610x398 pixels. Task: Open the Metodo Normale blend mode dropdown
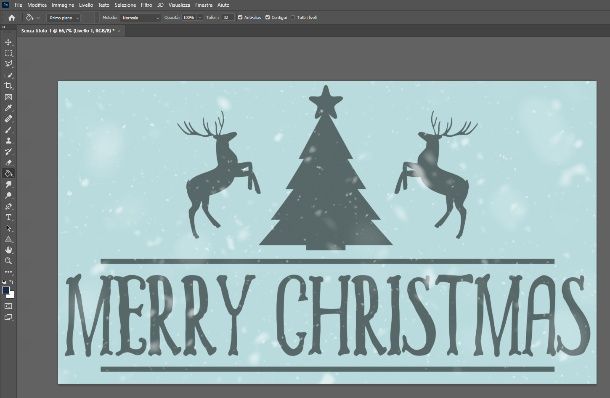pyautogui.click(x=140, y=18)
